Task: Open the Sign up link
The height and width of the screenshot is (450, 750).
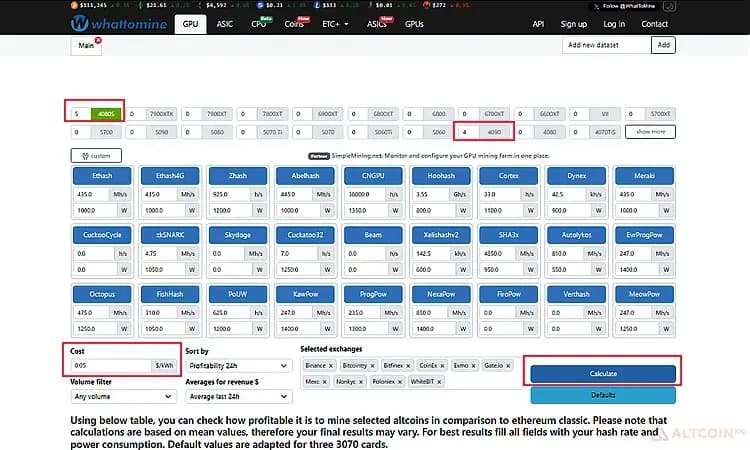Action: tap(574, 24)
